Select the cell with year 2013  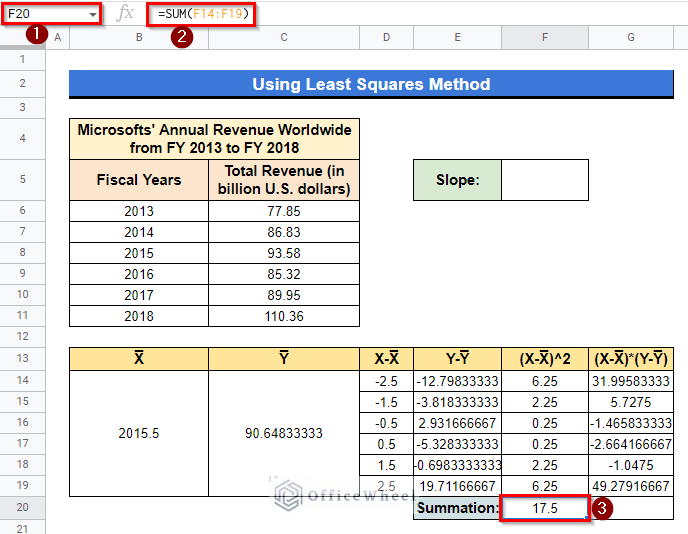pyautogui.click(x=139, y=211)
